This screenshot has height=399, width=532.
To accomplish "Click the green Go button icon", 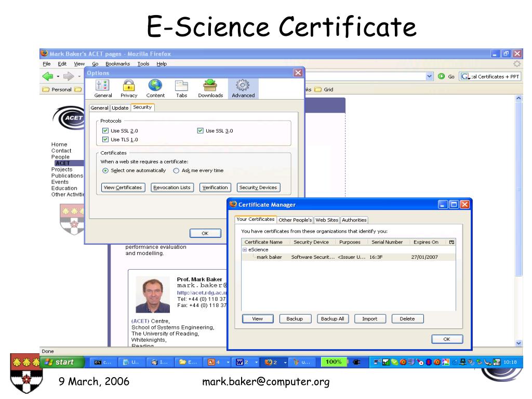I will click(x=441, y=76).
